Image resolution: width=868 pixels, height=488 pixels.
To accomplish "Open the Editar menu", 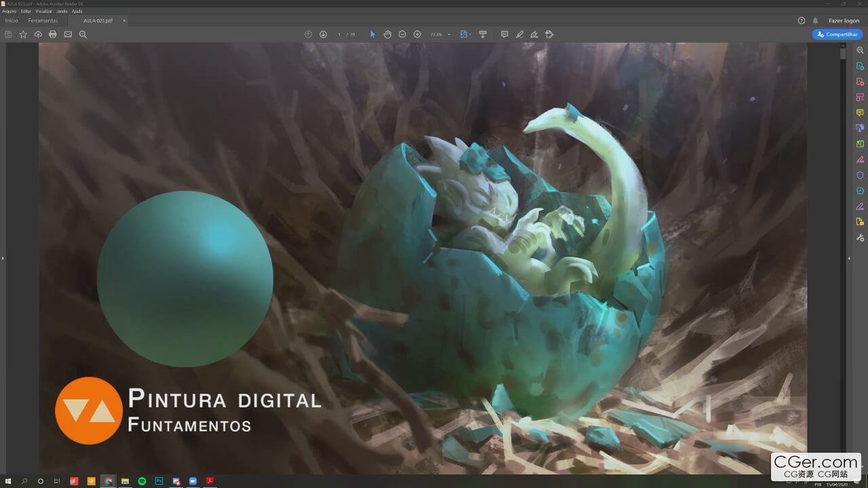I will [26, 12].
